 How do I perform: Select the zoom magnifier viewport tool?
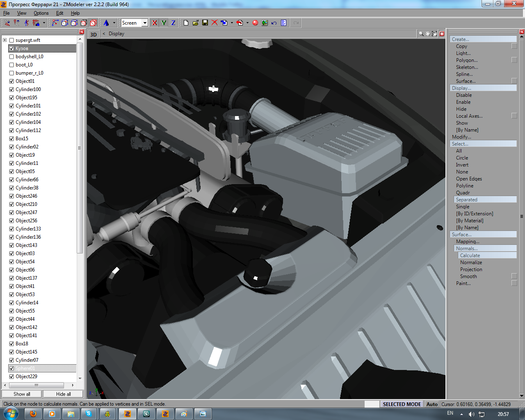coord(421,34)
